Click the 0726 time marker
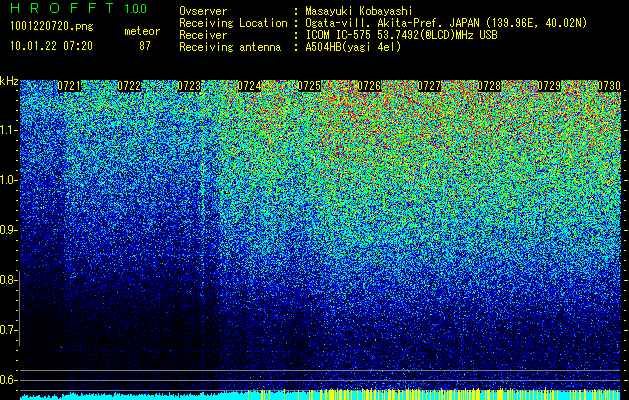629x400 pixels. [x=369, y=86]
